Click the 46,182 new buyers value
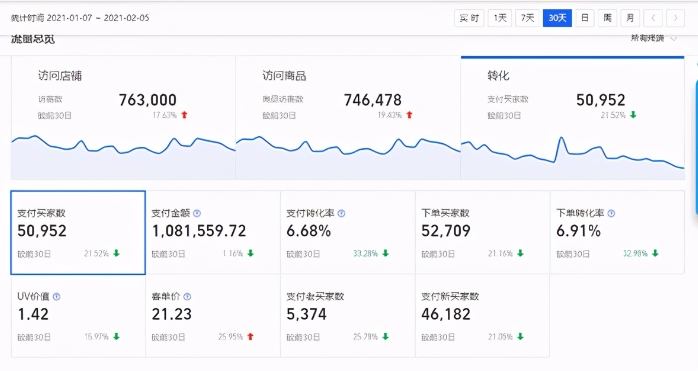The height and width of the screenshot is (371, 698). pyautogui.click(x=446, y=314)
